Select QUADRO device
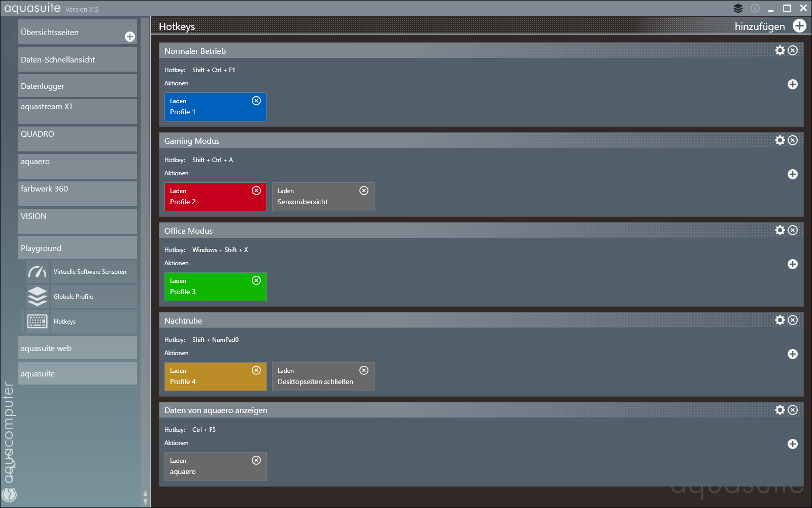This screenshot has height=508, width=812. (x=78, y=139)
